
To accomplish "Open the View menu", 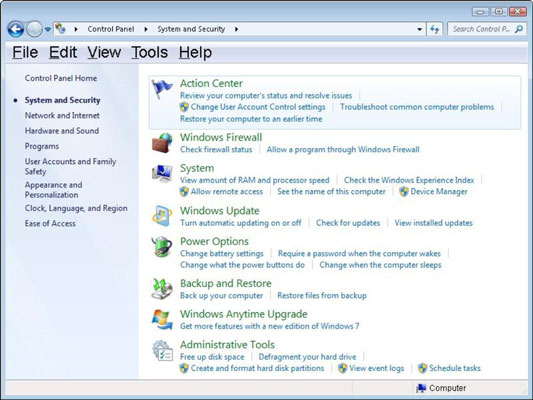I will [104, 53].
